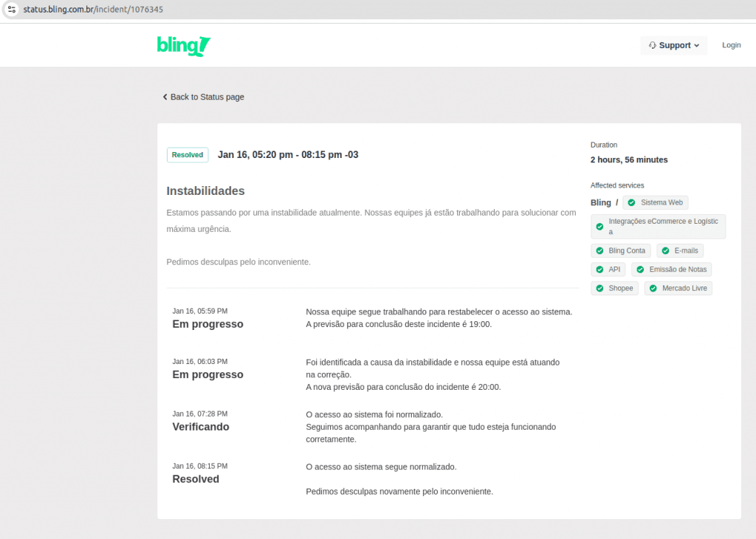Click the Resolved status badge
This screenshot has width=756, height=539.
pyautogui.click(x=188, y=155)
